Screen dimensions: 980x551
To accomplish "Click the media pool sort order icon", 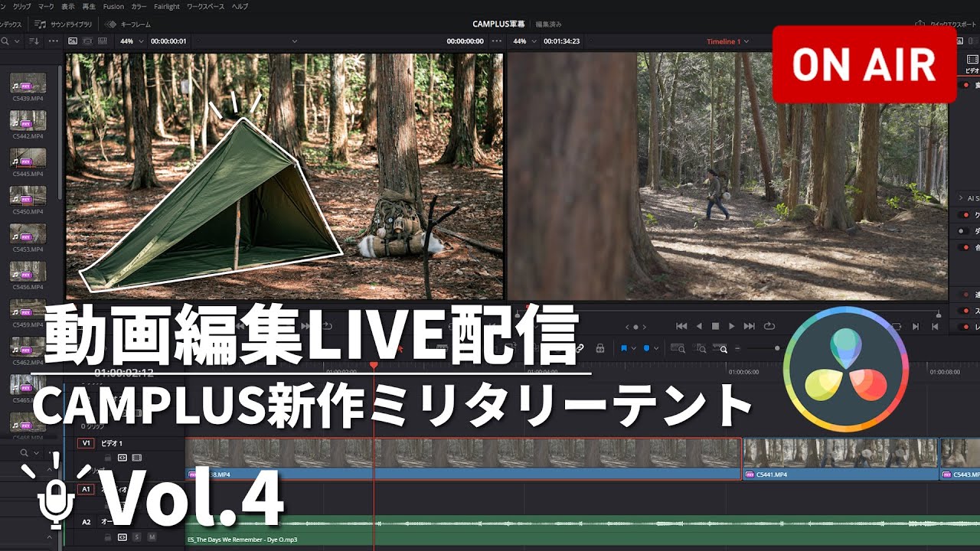I will (x=33, y=41).
